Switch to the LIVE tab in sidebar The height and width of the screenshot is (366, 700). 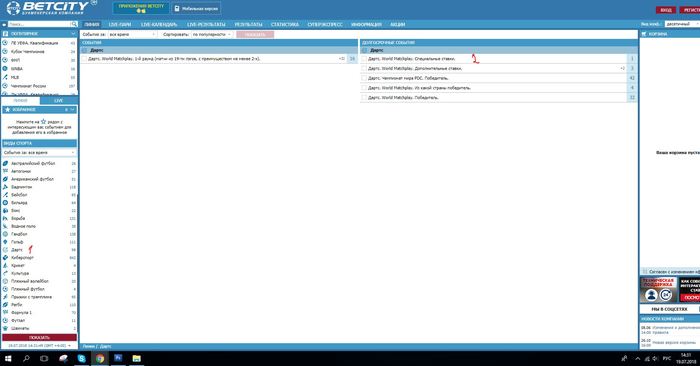58,101
